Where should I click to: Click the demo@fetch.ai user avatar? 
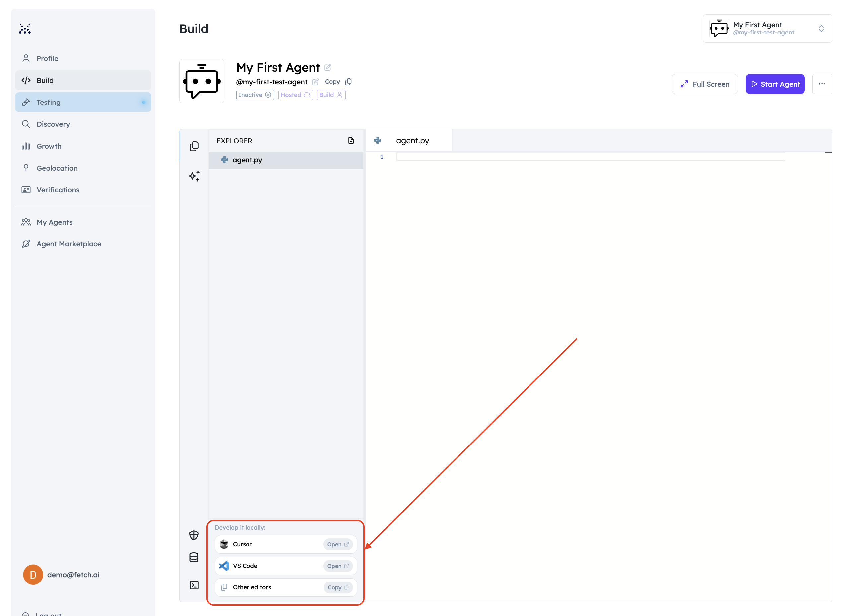(33, 575)
